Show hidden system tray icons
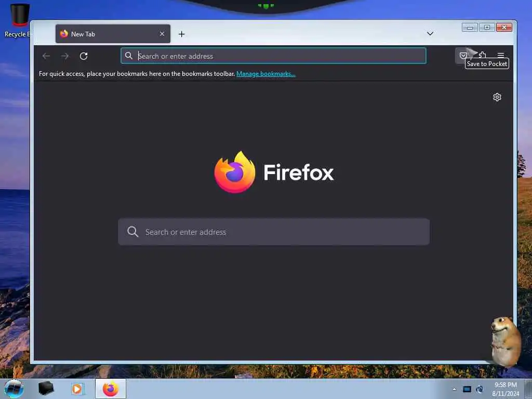Image resolution: width=532 pixels, height=399 pixels. [x=454, y=389]
